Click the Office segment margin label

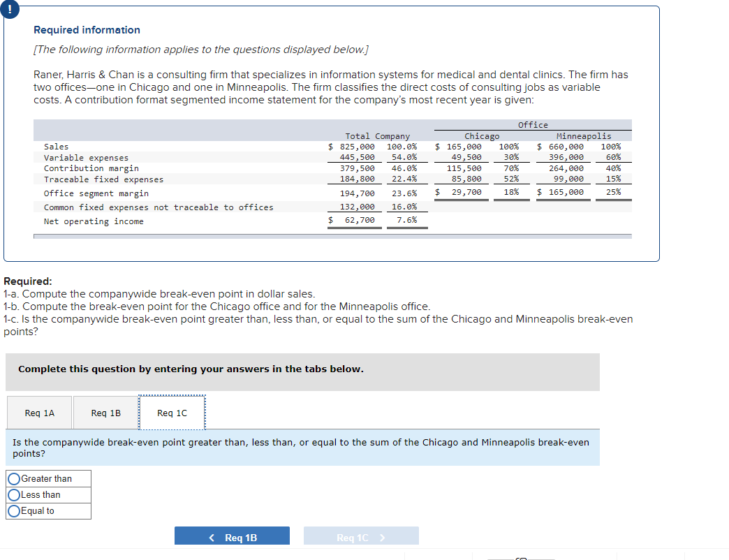[x=96, y=193]
